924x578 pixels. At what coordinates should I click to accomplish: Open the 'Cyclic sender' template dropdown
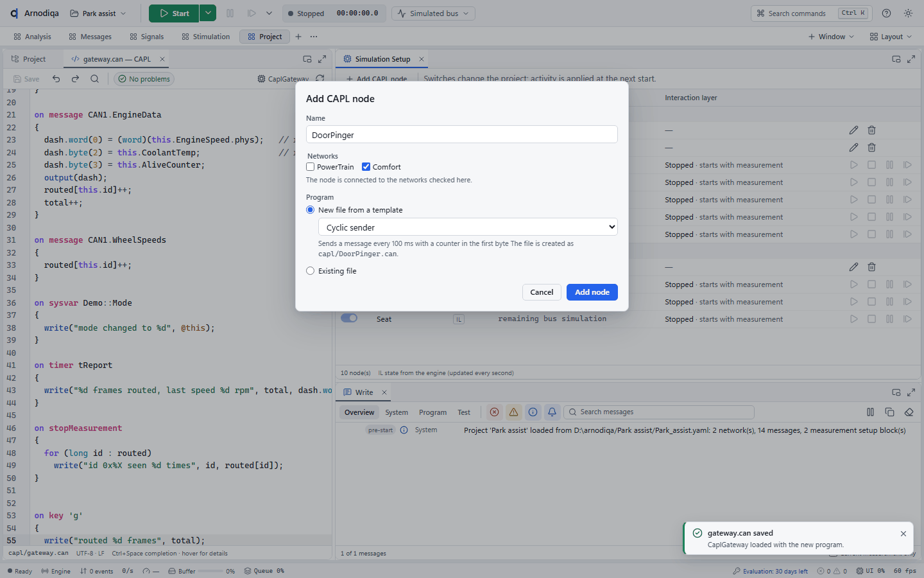(468, 227)
